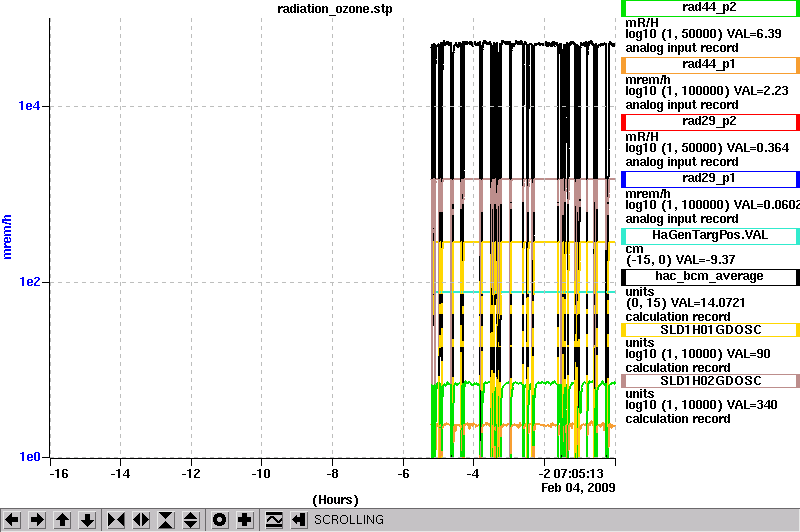Click the 1e2 y-axis label
Image resolution: width=800 pixels, height=532 pixels.
tap(29, 282)
